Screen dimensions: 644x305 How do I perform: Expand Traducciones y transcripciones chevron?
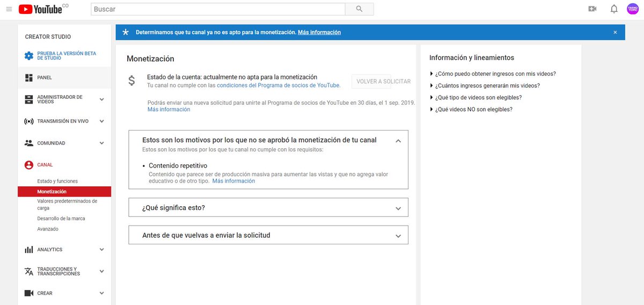click(101, 271)
